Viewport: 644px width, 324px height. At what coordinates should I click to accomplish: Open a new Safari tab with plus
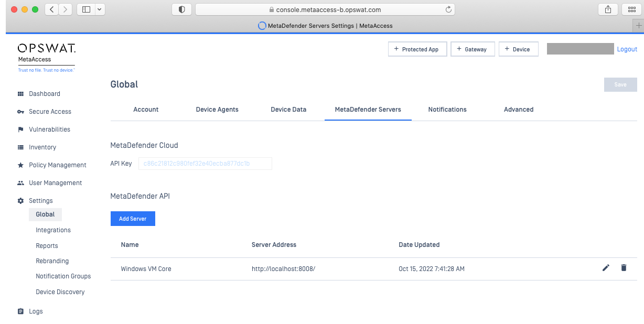point(639,26)
